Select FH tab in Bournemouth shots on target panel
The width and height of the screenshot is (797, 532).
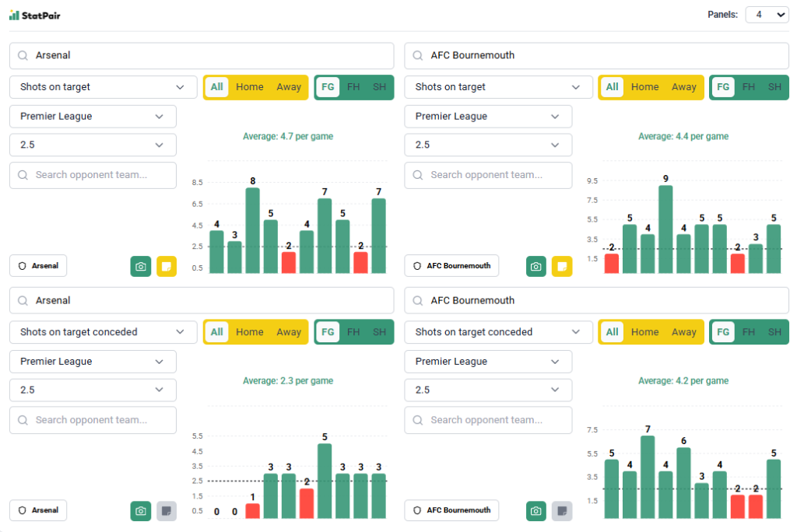749,87
